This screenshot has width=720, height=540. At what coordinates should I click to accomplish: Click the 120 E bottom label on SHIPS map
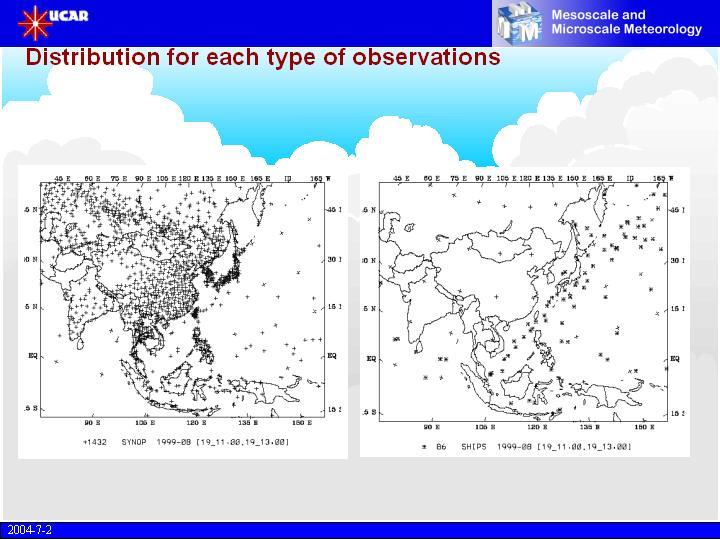pyautogui.click(x=537, y=427)
